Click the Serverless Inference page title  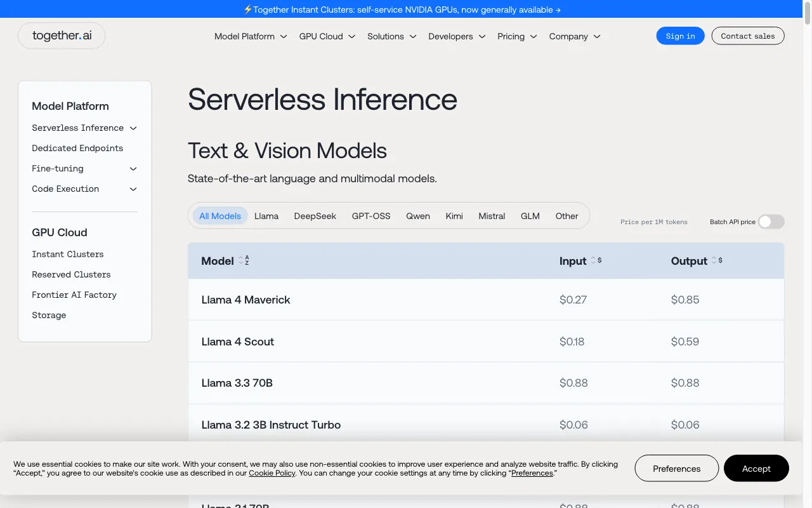322,100
